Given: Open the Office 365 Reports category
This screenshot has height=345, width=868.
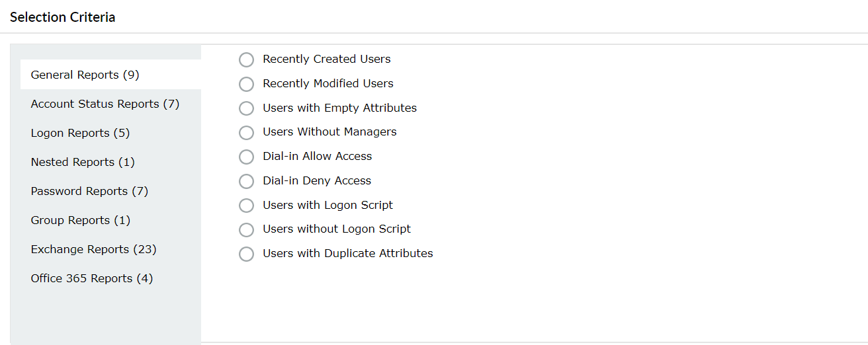Looking at the screenshot, I should 91,278.
